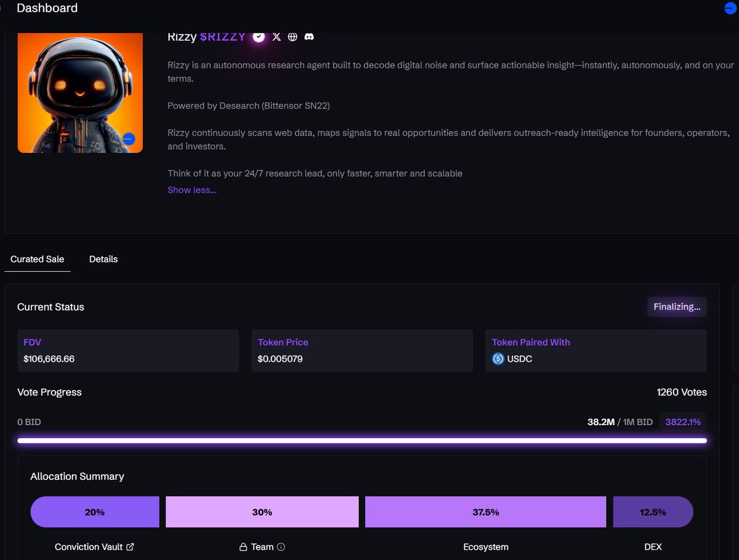The image size is (739, 560).
Task: Click the Vote Progress label
Action: tap(49, 392)
